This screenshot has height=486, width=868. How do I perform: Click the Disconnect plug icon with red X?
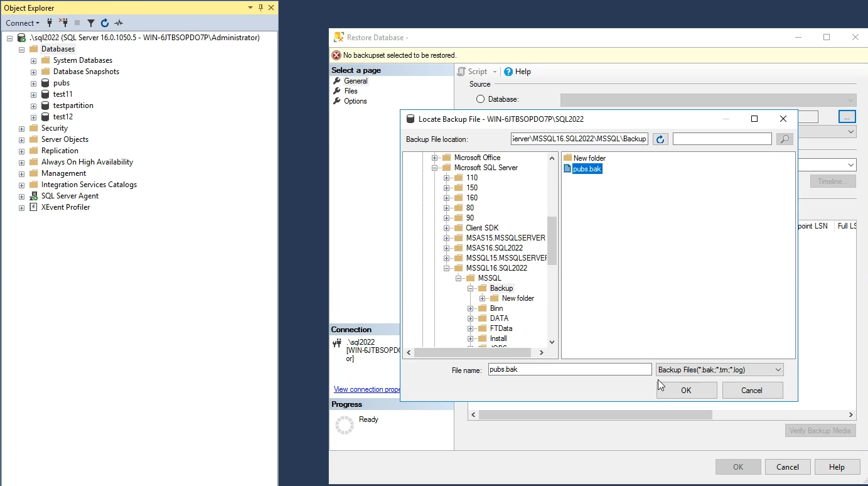tap(63, 23)
